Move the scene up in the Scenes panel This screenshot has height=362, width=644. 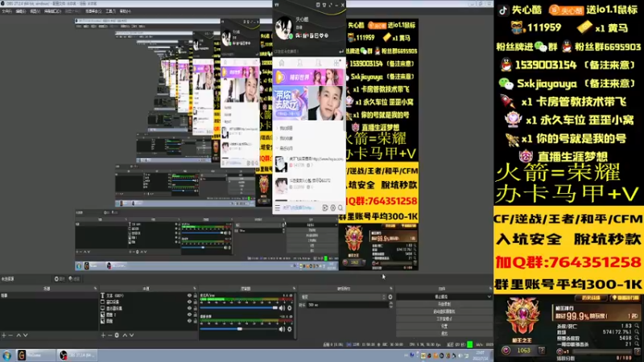[x=19, y=335]
